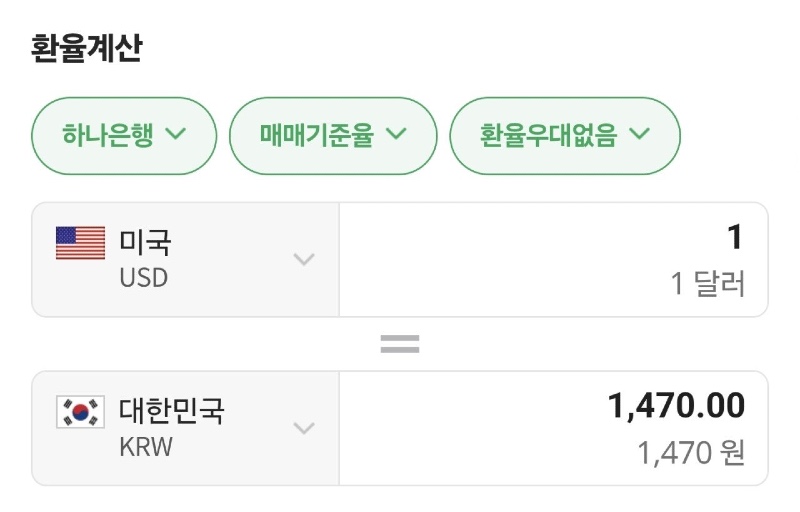The image size is (800, 512).
Task: Click the equals sign between currencies
Action: [x=400, y=345]
